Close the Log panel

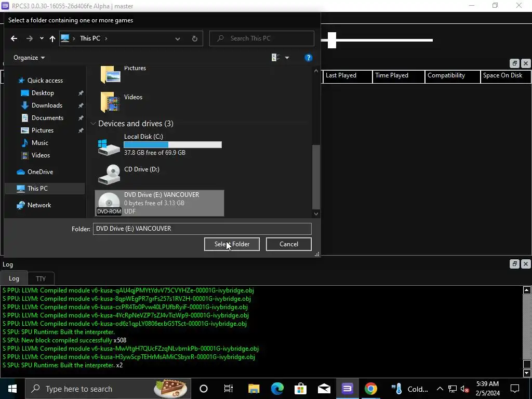[x=526, y=264]
